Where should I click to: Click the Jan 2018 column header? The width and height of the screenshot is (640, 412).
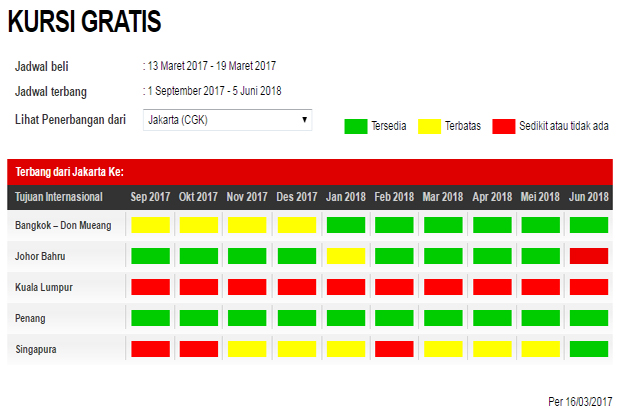(346, 197)
